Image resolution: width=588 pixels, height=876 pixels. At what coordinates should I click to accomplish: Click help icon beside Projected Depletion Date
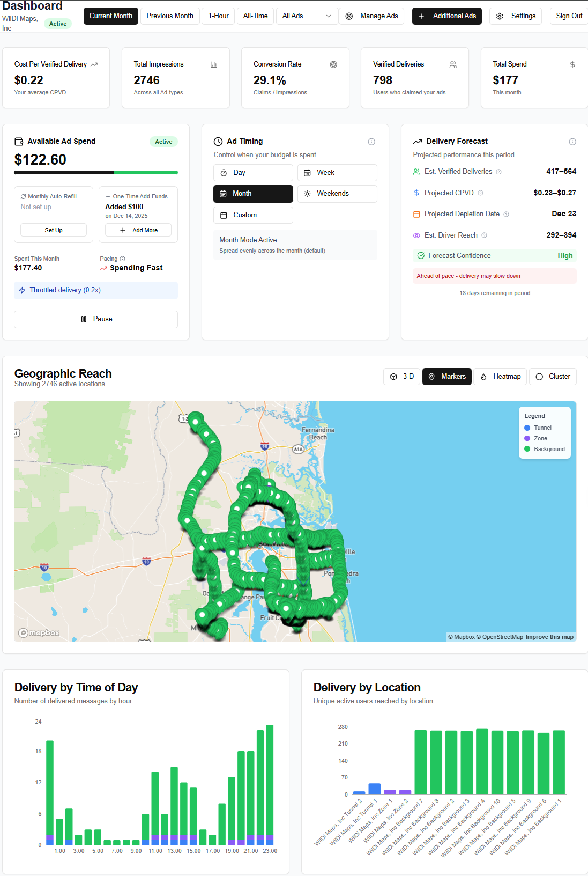point(507,214)
